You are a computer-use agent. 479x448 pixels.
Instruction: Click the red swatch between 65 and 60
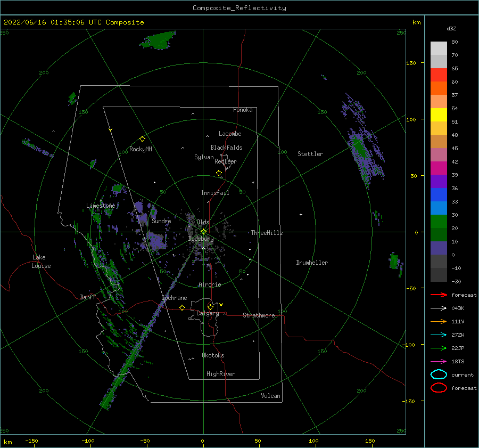point(439,75)
